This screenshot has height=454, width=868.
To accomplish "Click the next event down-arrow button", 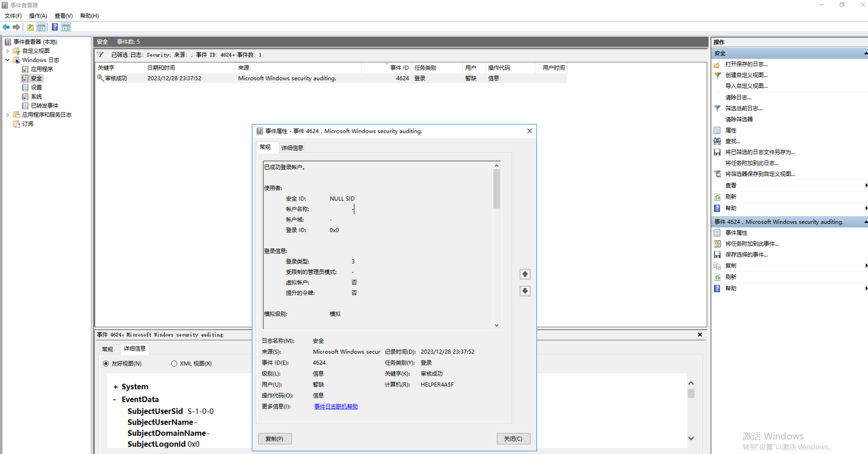I will 525,291.
